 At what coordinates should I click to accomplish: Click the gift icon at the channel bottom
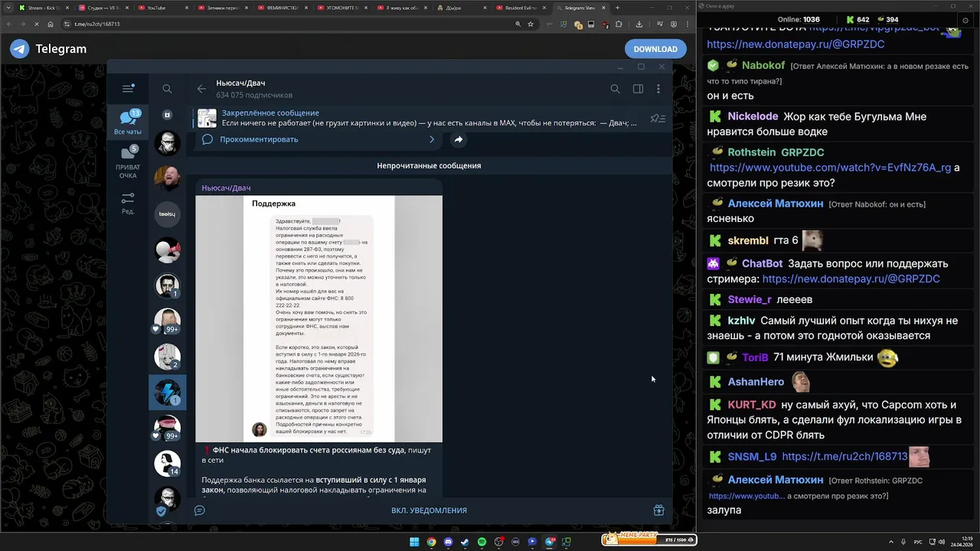658,510
